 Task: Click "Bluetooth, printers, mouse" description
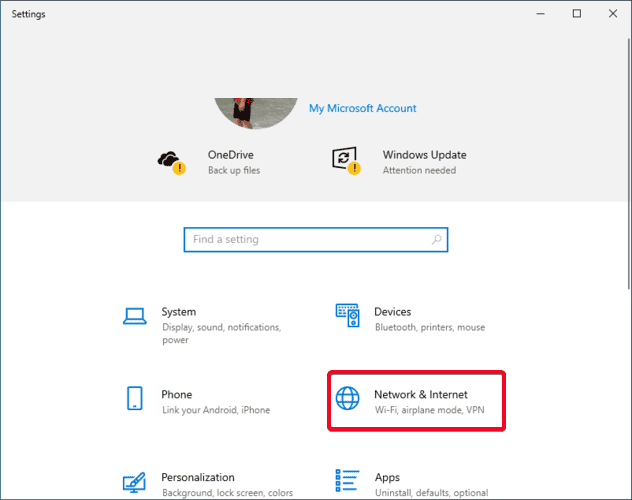[430, 327]
